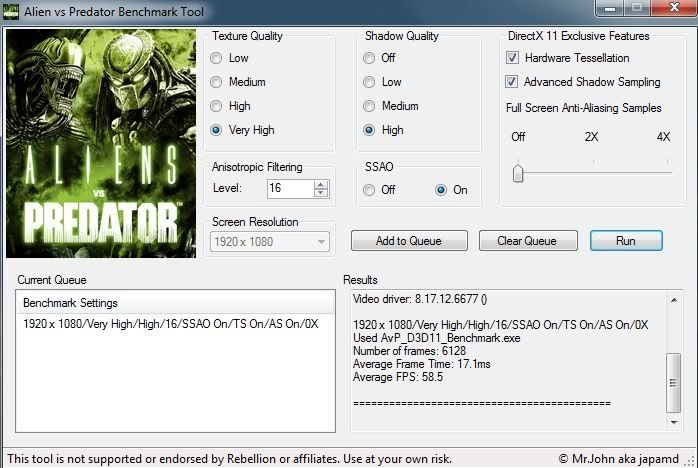The width and height of the screenshot is (698, 468).
Task: Click the anisotropic level input field
Action: [x=290, y=188]
